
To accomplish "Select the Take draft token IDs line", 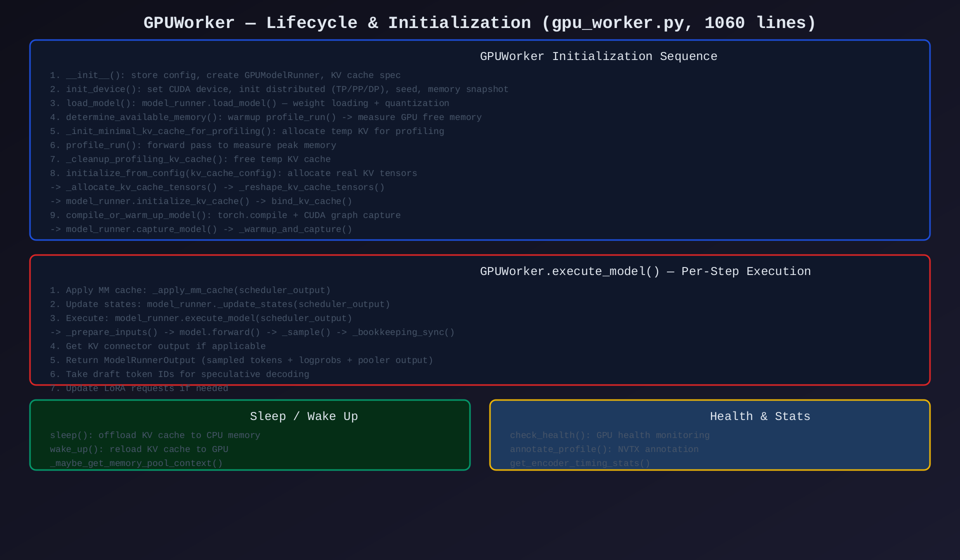I will 179,374.
